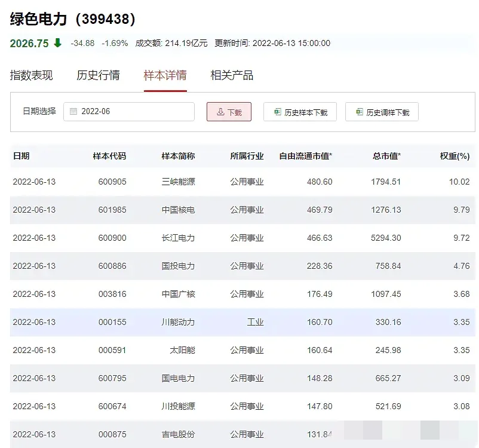Select sample code 000875

tap(112, 435)
